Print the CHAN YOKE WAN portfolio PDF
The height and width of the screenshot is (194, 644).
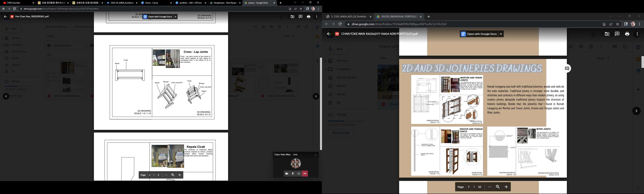tap(627, 34)
